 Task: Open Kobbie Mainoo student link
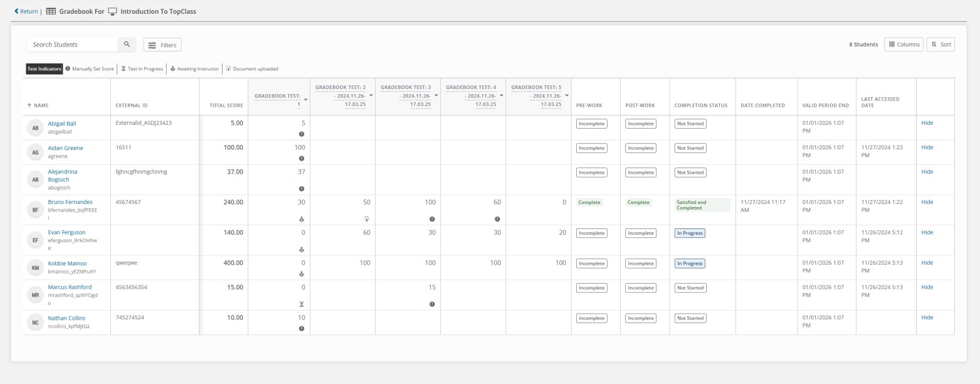click(x=68, y=264)
